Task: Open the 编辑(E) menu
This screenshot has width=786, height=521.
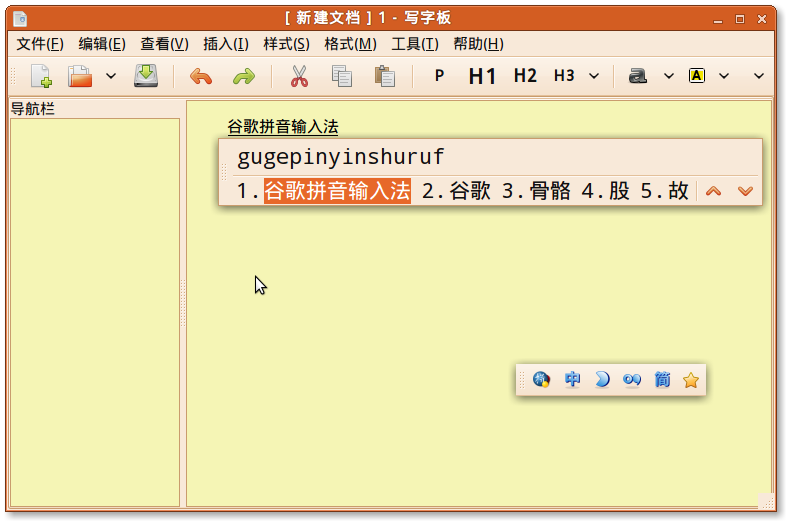Action: click(x=102, y=44)
